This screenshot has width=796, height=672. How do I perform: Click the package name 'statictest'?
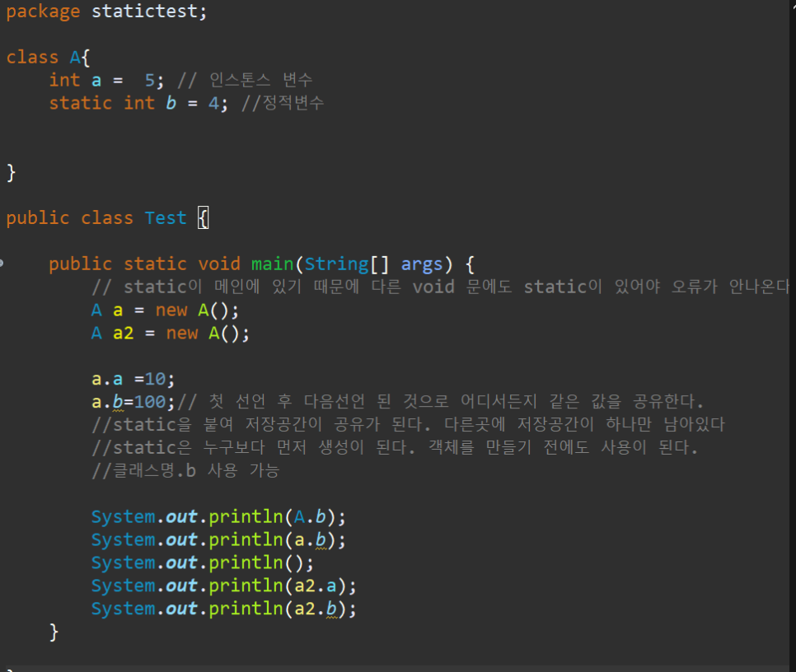[x=145, y=12]
